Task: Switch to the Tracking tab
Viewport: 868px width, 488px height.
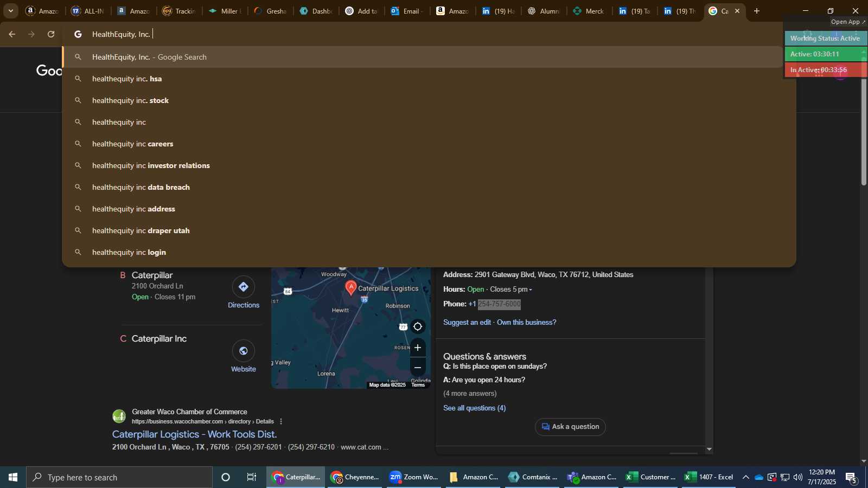Action: (179, 11)
